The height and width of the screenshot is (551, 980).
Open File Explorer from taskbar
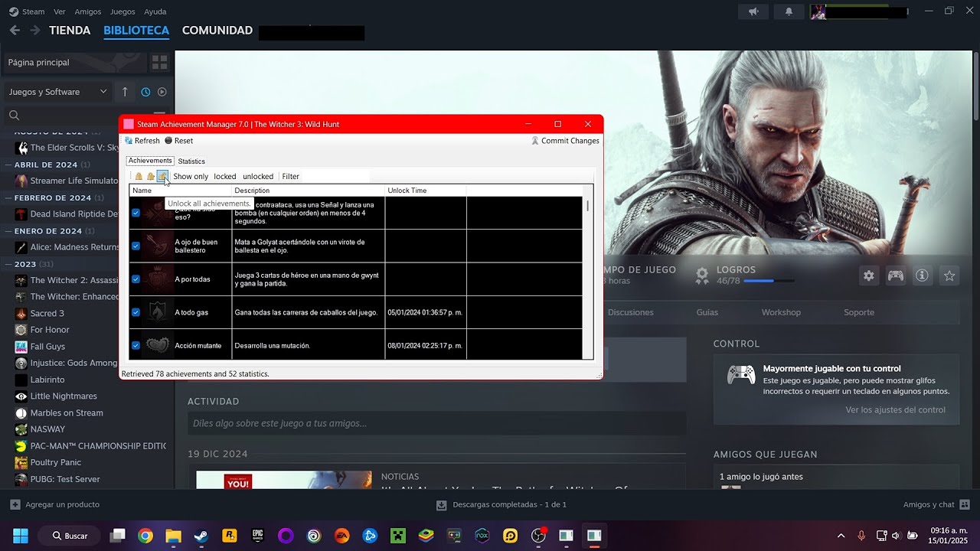coord(173,536)
